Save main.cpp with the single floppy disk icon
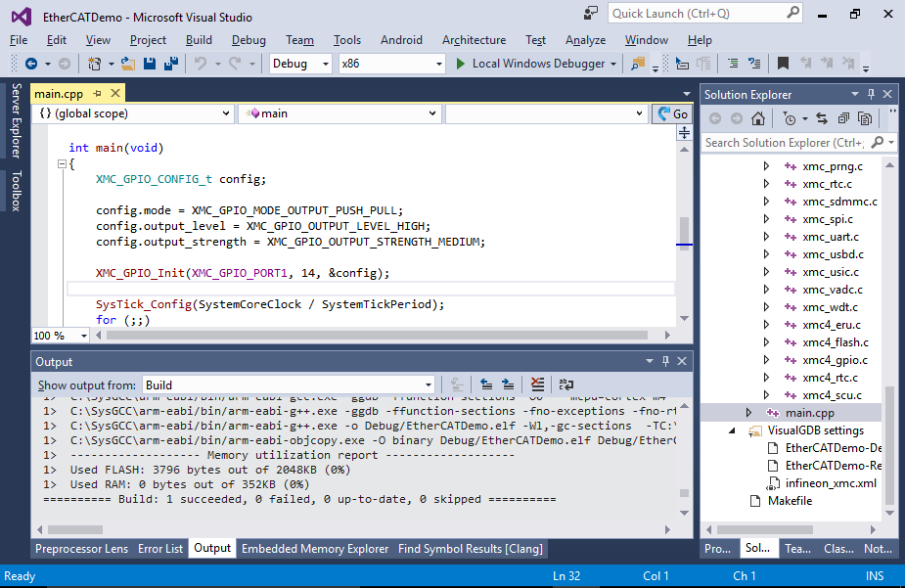 click(150, 64)
